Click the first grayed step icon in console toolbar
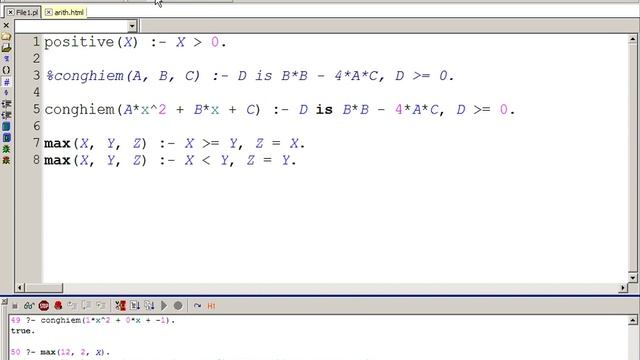 tap(72, 305)
